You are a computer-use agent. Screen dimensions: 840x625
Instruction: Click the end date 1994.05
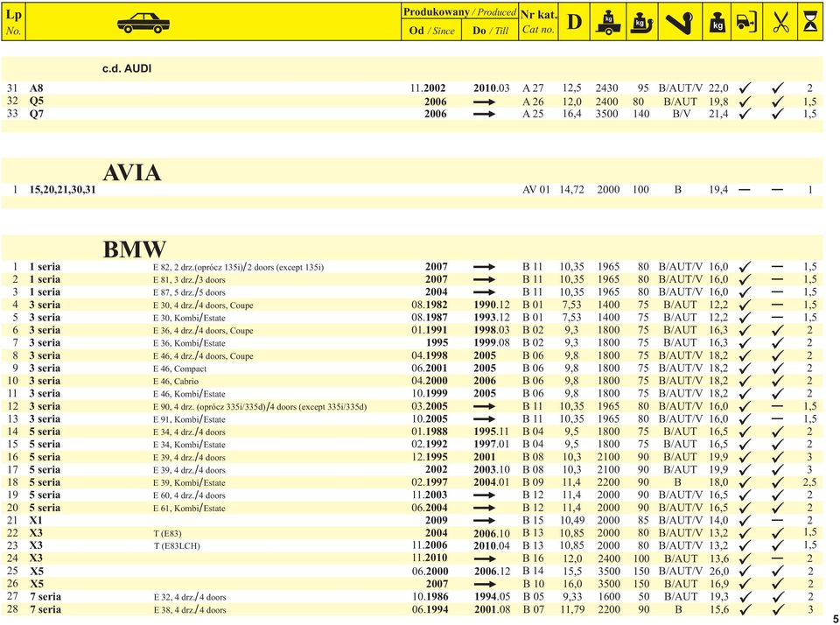[x=492, y=597]
